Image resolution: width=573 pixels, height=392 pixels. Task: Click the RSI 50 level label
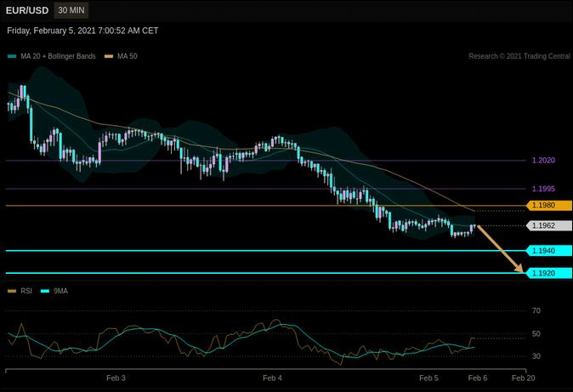(536, 333)
